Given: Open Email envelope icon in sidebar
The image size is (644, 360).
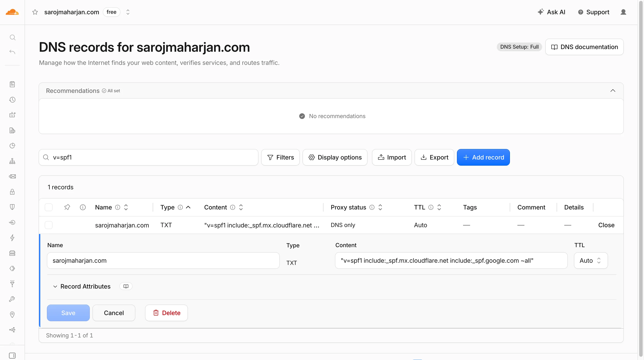Looking at the screenshot, I should (12, 177).
